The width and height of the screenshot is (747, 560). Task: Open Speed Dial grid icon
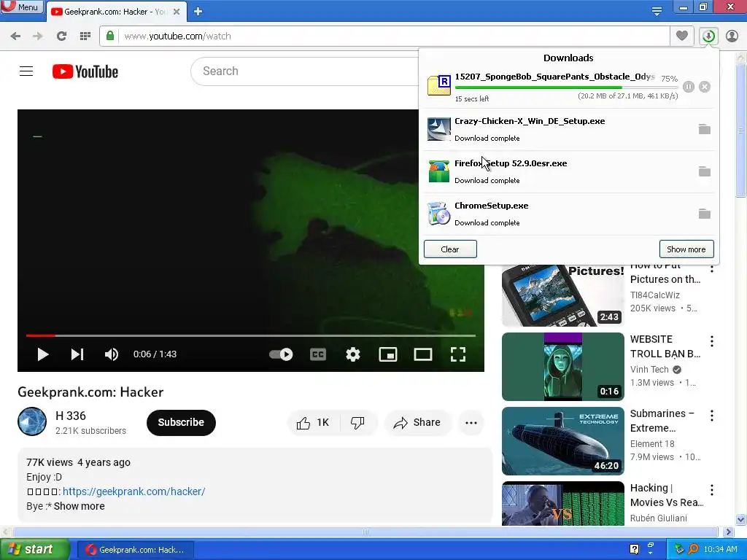[x=85, y=36]
